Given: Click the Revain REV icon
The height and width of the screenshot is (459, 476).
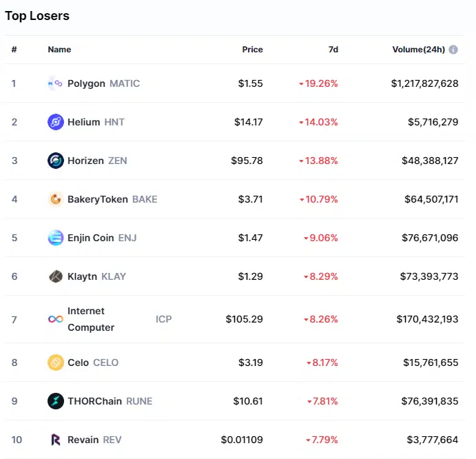Looking at the screenshot, I should 56,440.
